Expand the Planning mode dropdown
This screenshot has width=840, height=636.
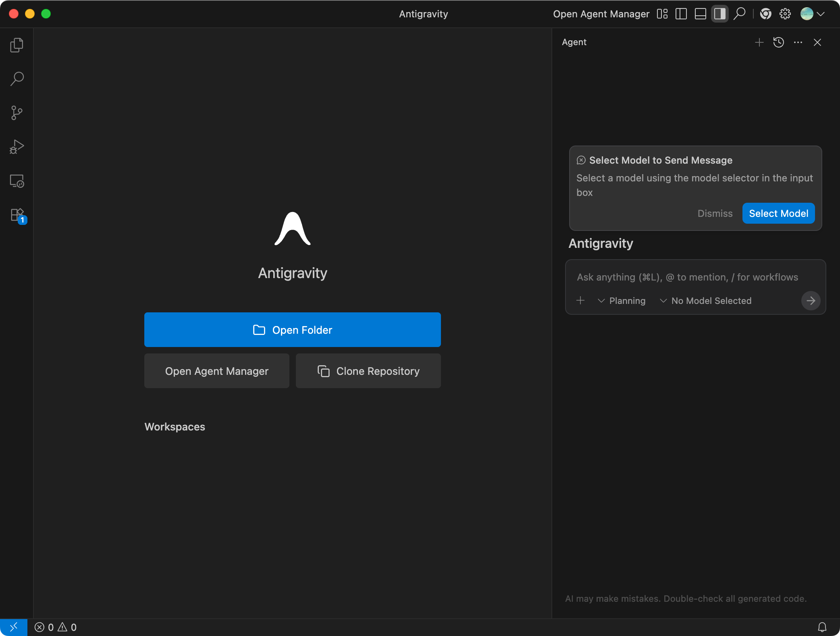click(x=622, y=301)
